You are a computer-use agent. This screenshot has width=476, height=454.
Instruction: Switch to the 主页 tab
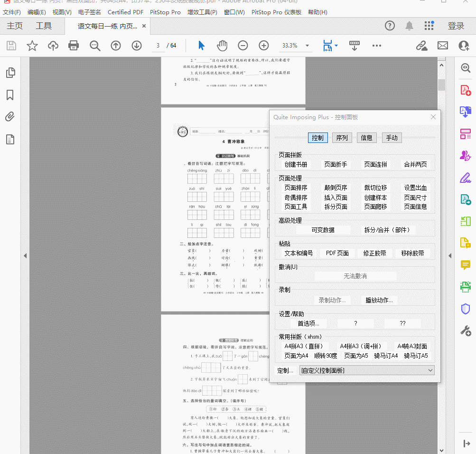point(15,26)
